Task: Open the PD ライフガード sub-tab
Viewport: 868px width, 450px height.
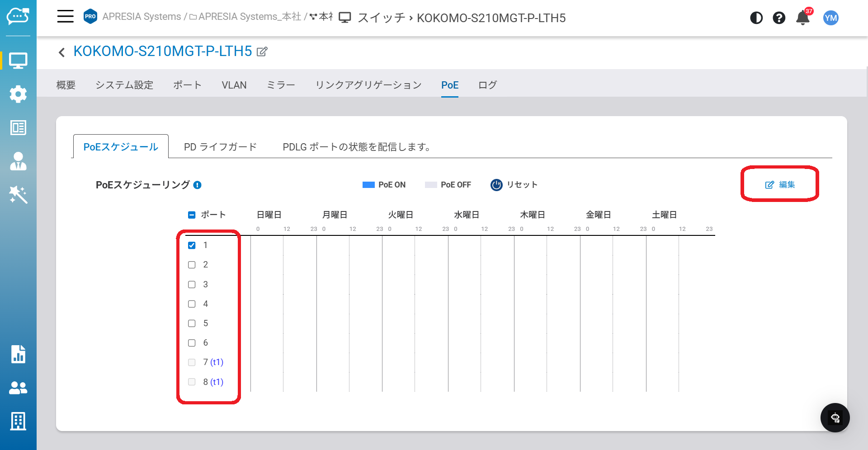Action: (x=220, y=147)
